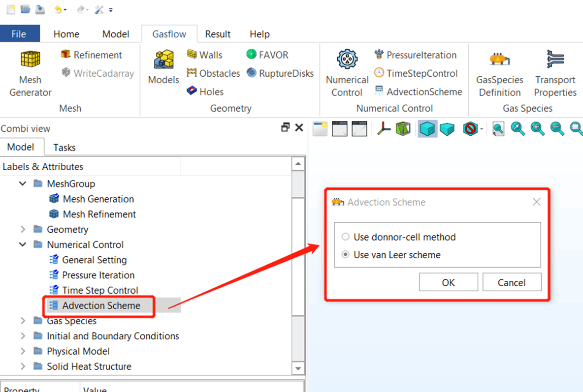583x392 pixels.
Task: Click the RuptureDisks ribbon command
Action: coord(280,73)
